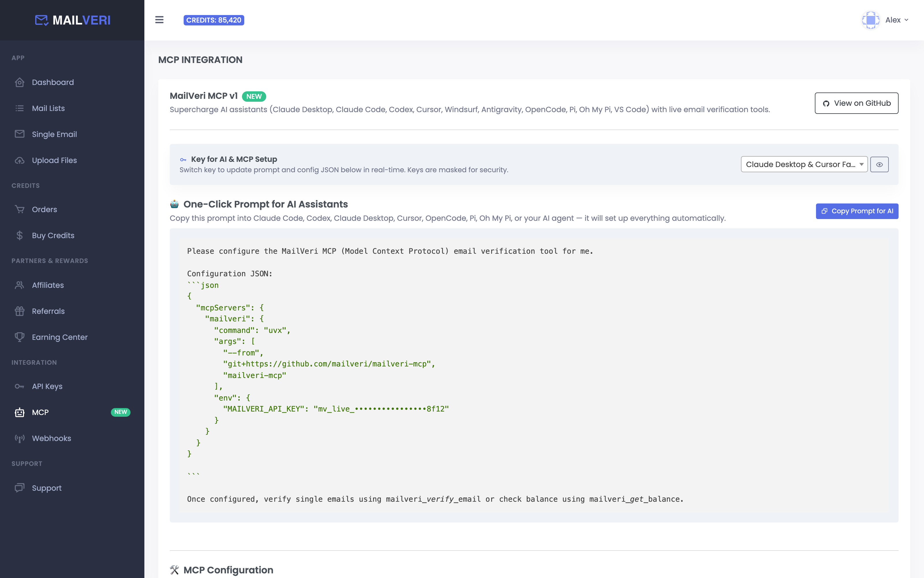This screenshot has width=924, height=578.
Task: Click the MCP robot icon in sidebar
Action: tap(19, 412)
